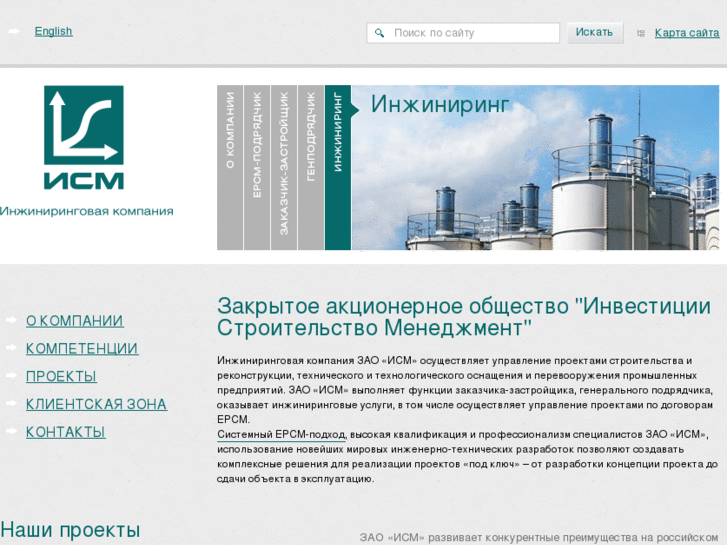This screenshot has height=545, width=727.
Task: Click the arrow icon beside English
Action: coord(14,32)
